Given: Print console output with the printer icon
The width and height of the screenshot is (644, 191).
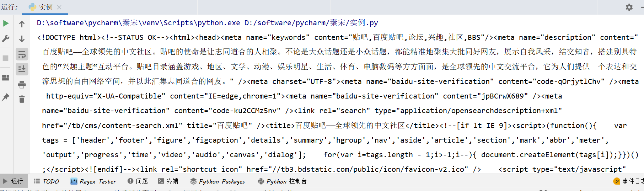Looking at the screenshot, I should click(x=22, y=85).
